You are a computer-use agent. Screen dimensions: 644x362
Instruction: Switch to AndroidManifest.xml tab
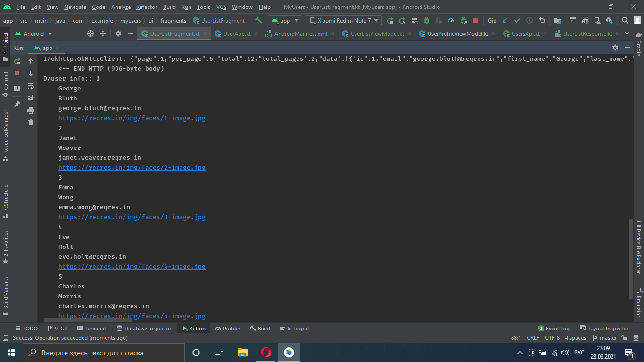[x=300, y=33]
